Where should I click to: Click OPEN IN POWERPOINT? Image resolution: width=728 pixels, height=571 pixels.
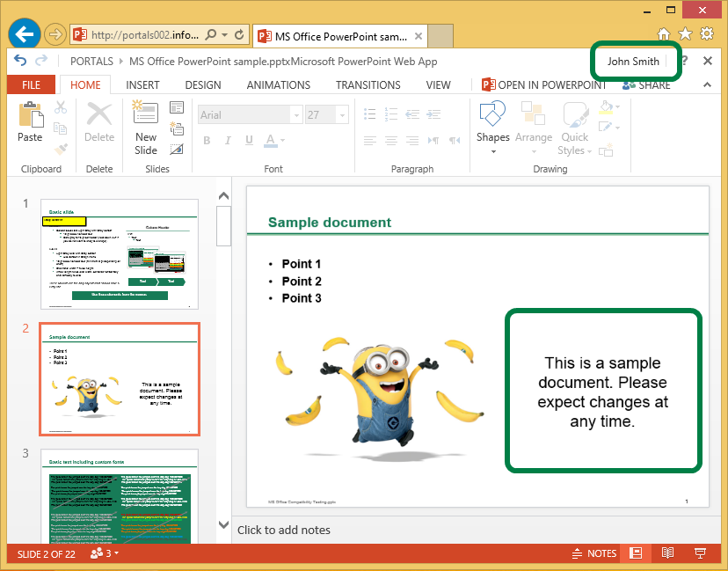pos(543,85)
